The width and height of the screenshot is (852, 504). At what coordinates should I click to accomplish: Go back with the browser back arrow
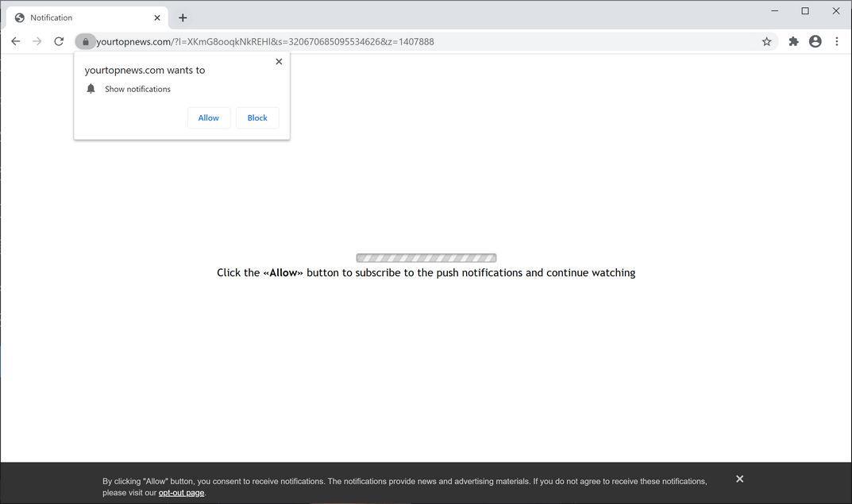pyautogui.click(x=16, y=41)
